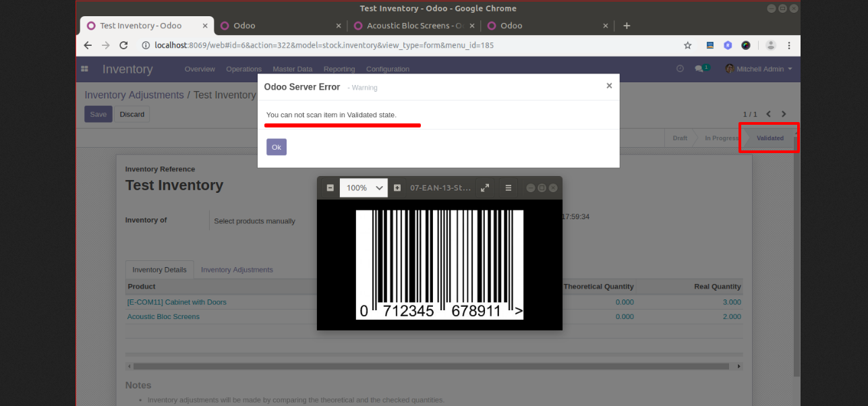Open the clock activities icon in navbar
The height and width of the screenshot is (406, 868).
click(x=680, y=68)
